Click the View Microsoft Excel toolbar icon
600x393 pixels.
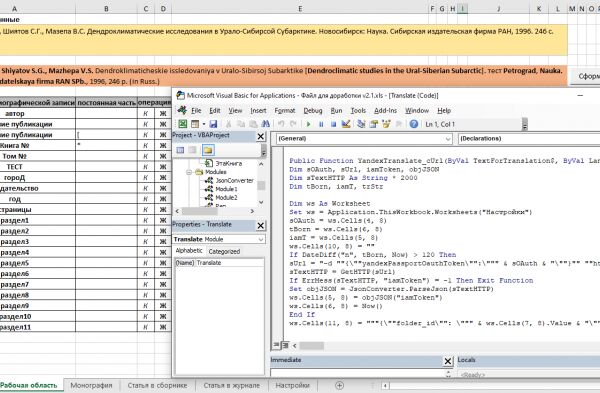183,124
